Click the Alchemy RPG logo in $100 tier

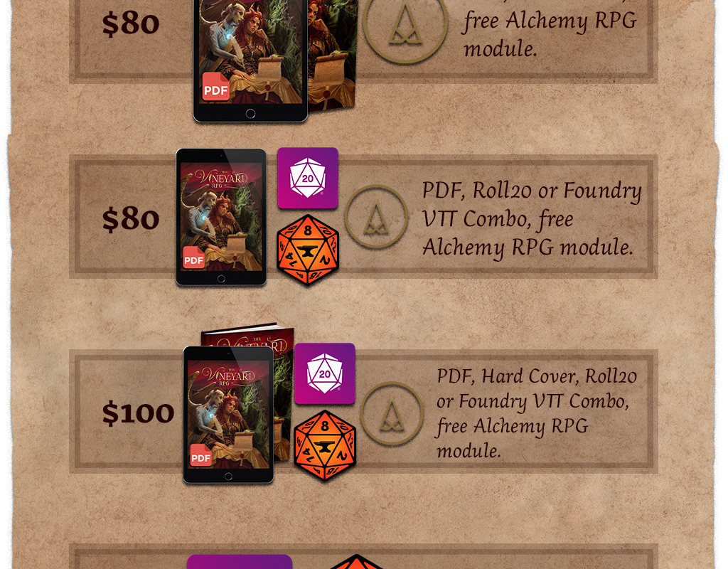[392, 413]
